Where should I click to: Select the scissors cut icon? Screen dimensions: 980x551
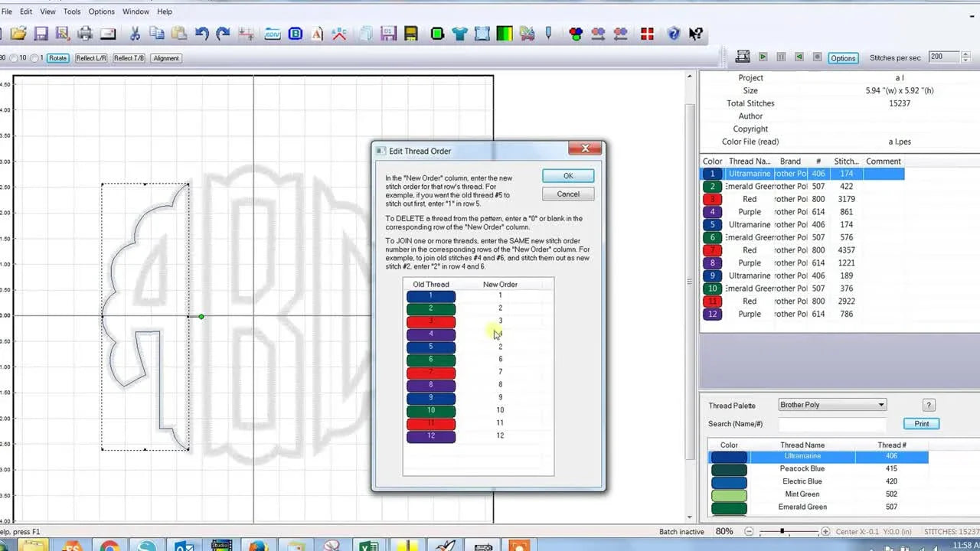[135, 34]
